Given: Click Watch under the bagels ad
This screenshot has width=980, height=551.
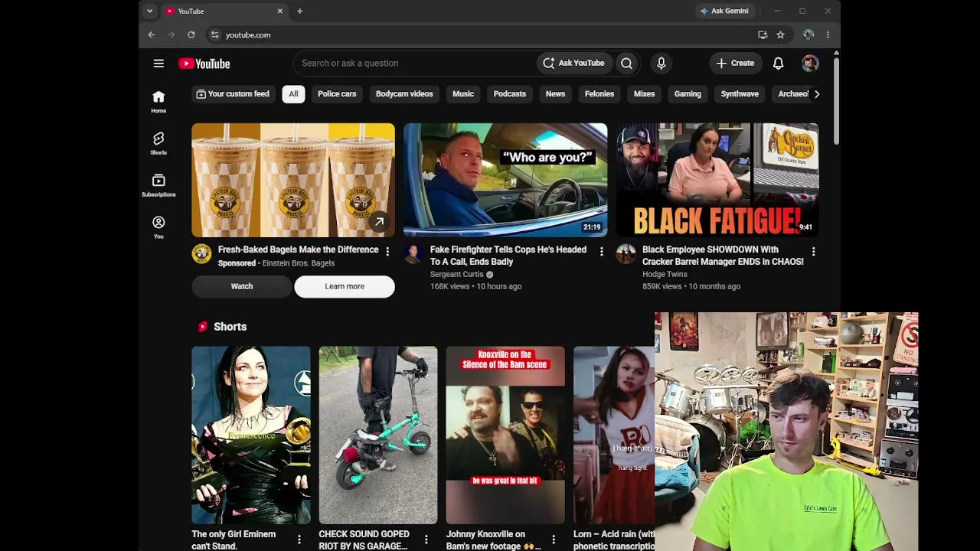Looking at the screenshot, I should pyautogui.click(x=242, y=286).
